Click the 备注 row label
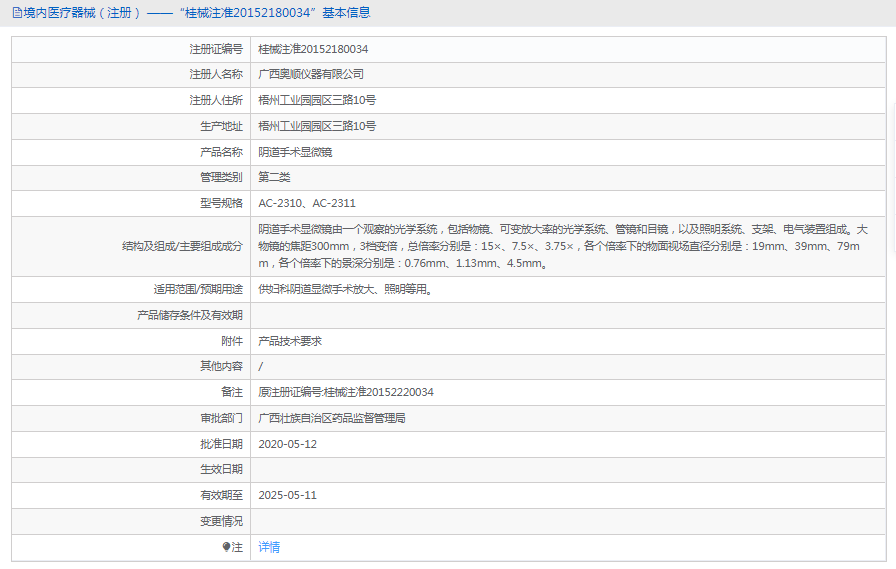 coord(232,392)
